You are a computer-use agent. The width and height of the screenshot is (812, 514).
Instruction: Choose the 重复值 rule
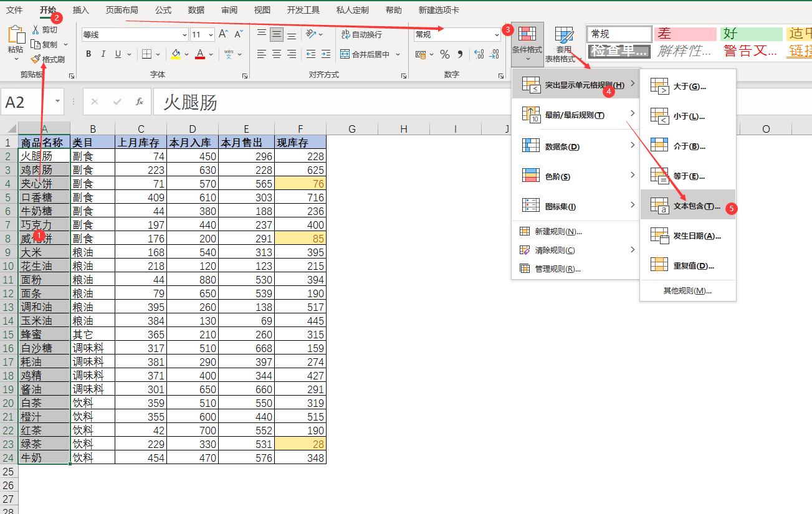pyautogui.click(x=688, y=265)
